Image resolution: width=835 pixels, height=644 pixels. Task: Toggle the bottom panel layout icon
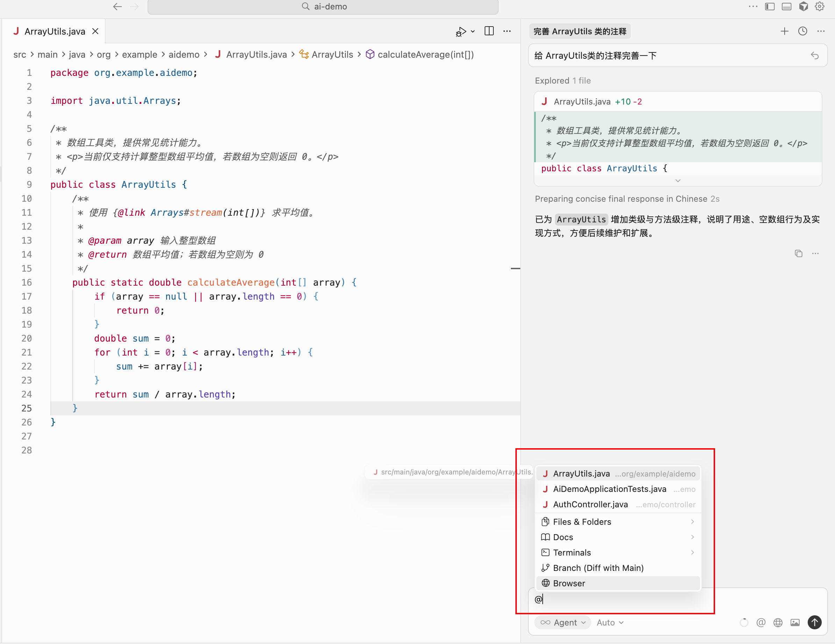(x=786, y=7)
